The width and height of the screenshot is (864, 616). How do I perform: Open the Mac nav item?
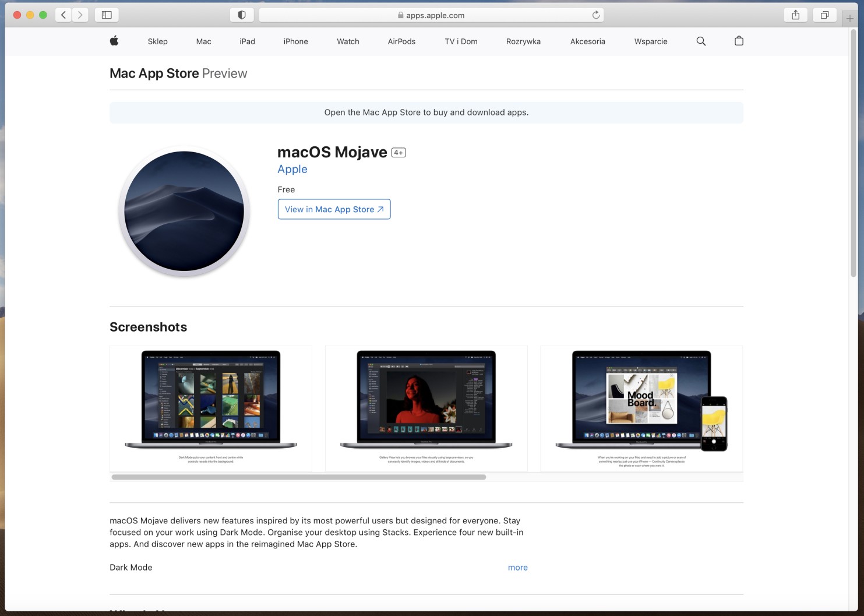click(x=203, y=41)
